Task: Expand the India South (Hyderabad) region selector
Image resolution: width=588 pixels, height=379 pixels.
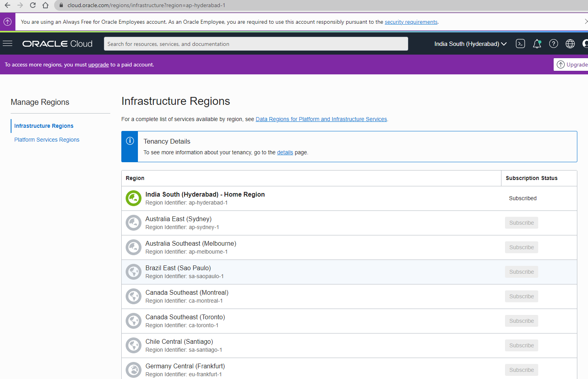Action: pos(470,44)
